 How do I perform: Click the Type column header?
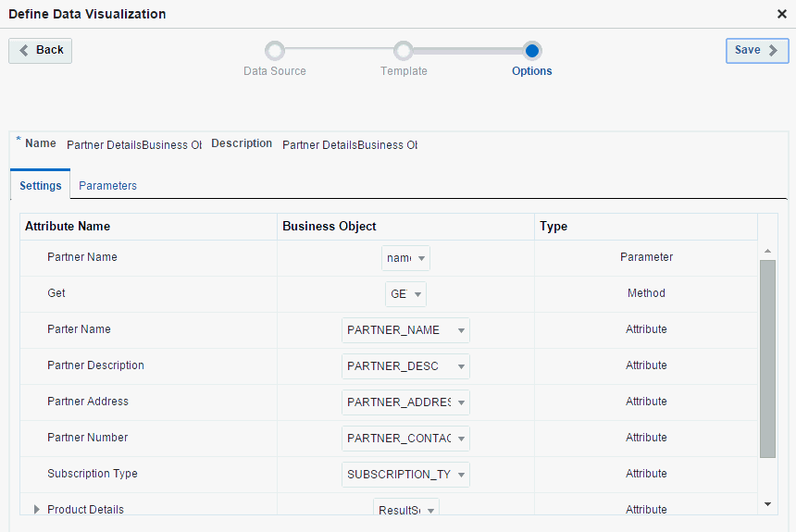click(646, 227)
